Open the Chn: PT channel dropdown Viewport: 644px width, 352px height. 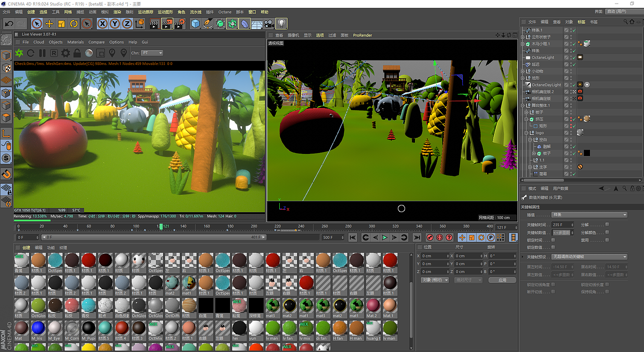click(152, 53)
